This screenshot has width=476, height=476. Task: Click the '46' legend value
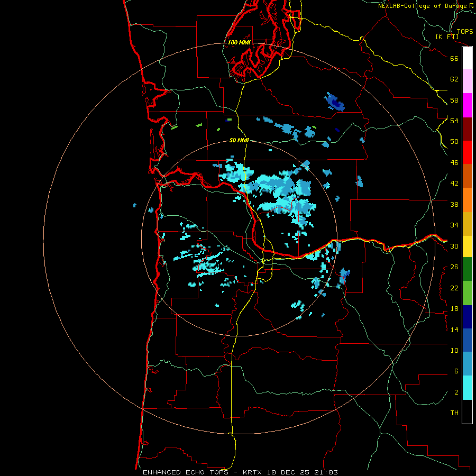(x=454, y=163)
